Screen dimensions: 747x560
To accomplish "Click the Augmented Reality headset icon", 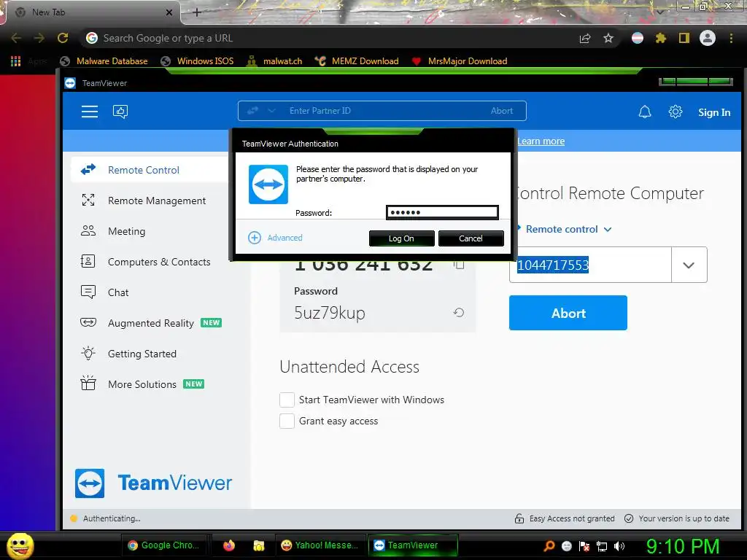I will pyautogui.click(x=88, y=322).
